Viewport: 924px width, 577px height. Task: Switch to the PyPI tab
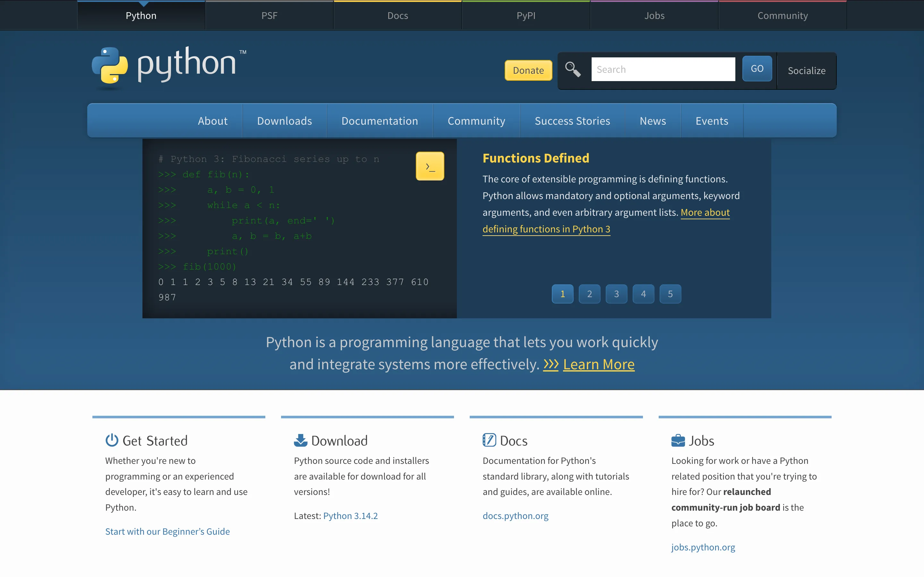[x=526, y=15]
